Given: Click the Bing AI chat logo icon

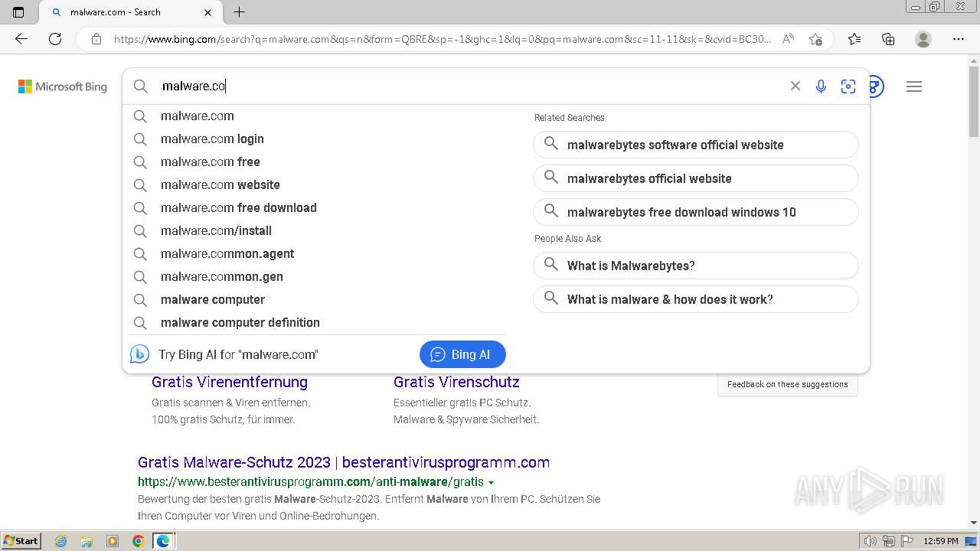Looking at the screenshot, I should tap(139, 354).
